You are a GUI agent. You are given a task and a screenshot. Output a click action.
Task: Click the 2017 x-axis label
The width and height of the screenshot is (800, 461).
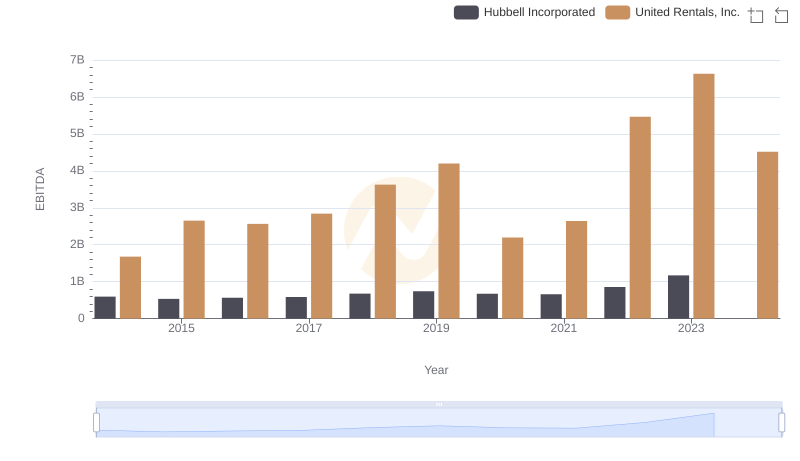(x=309, y=328)
